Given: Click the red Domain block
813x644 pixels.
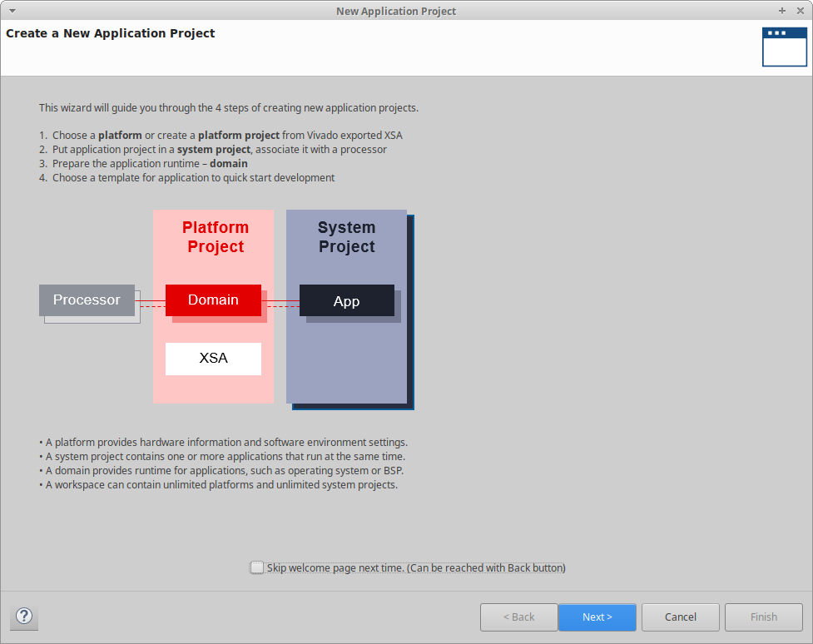Looking at the screenshot, I should [213, 300].
